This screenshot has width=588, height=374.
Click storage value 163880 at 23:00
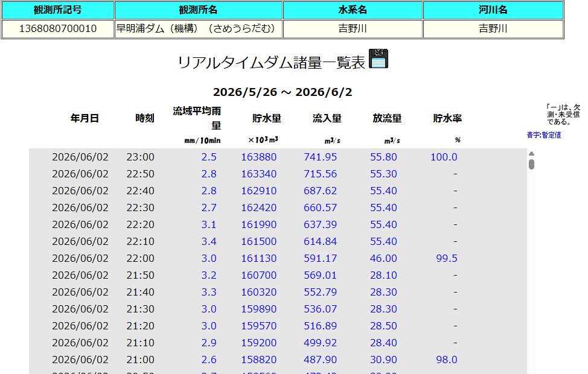(259, 157)
